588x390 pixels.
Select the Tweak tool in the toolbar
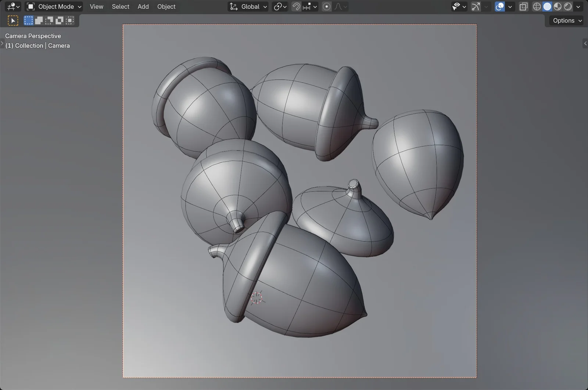coord(13,20)
